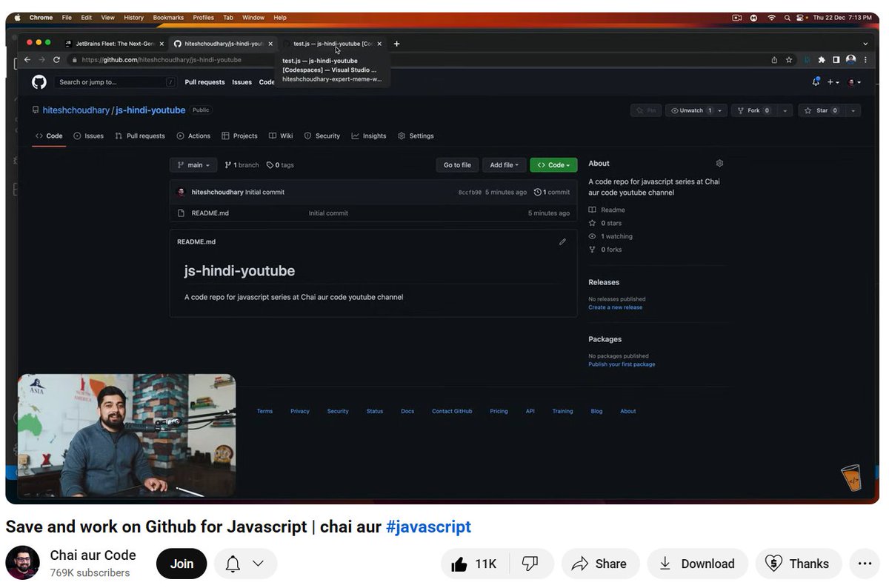
Task: Close the JetBrains Fleet tab
Action: click(x=162, y=44)
